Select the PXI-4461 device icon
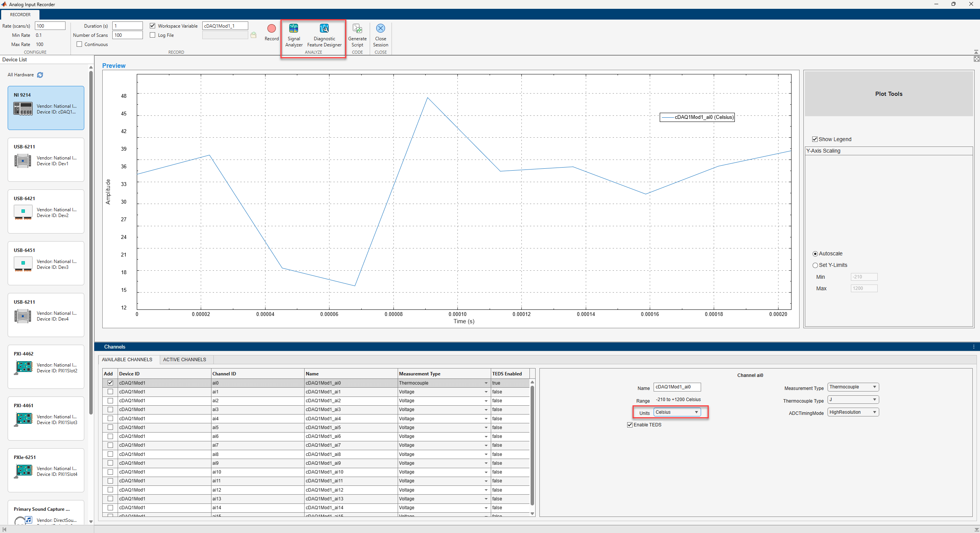 coord(24,419)
